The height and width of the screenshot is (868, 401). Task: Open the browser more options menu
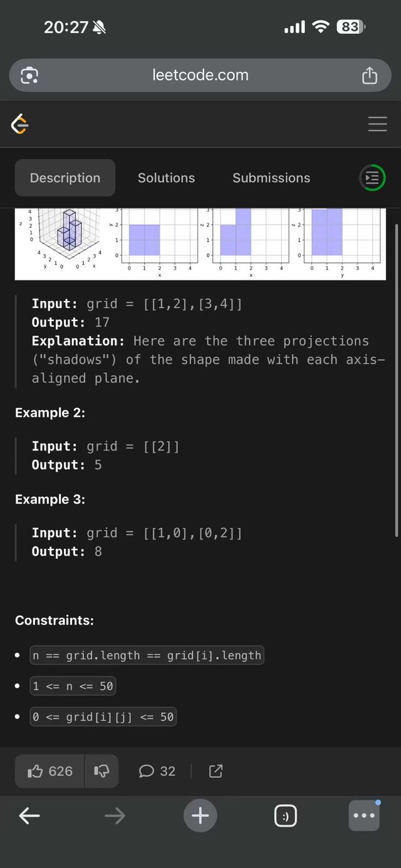click(x=364, y=816)
